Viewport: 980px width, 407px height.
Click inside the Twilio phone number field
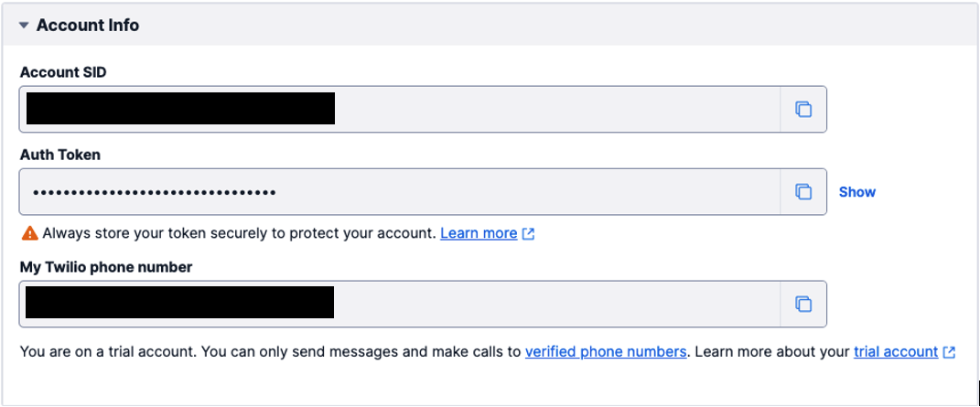pos(549,304)
